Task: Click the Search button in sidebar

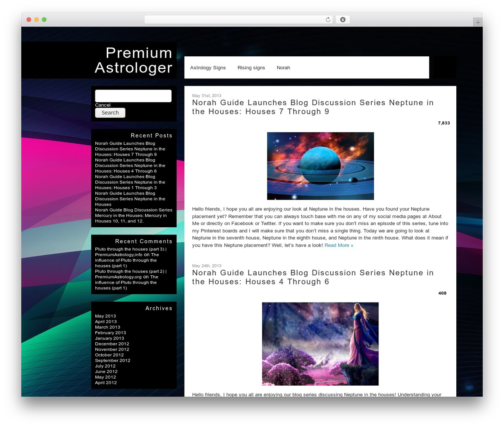Action: (x=110, y=113)
